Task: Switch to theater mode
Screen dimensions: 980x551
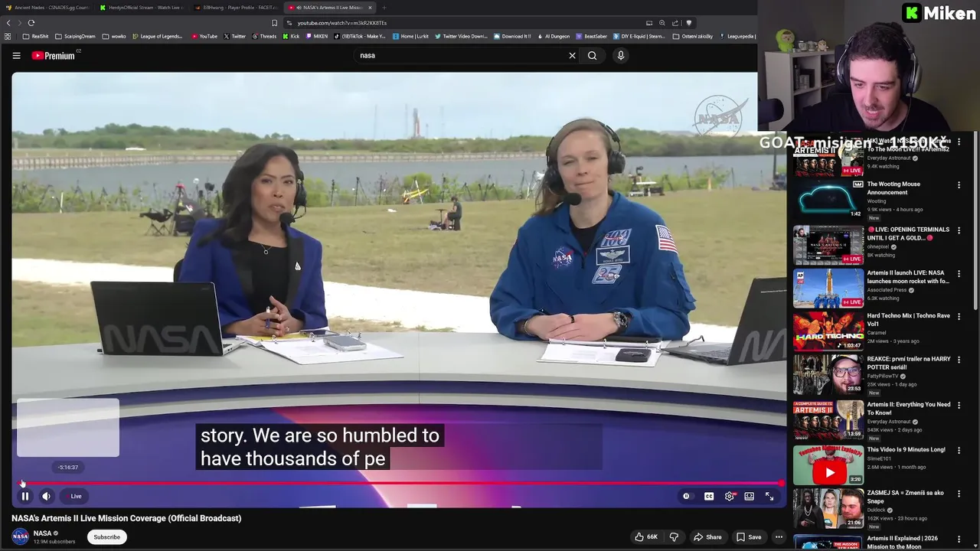Action: (749, 497)
